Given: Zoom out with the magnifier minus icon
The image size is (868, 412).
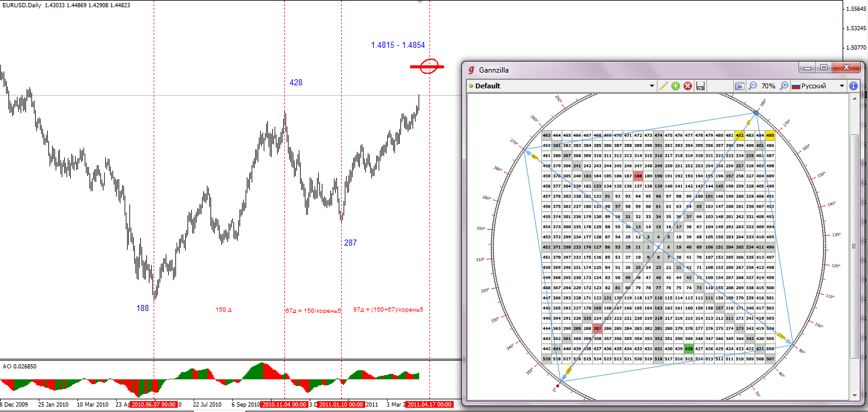Looking at the screenshot, I should tap(753, 86).
